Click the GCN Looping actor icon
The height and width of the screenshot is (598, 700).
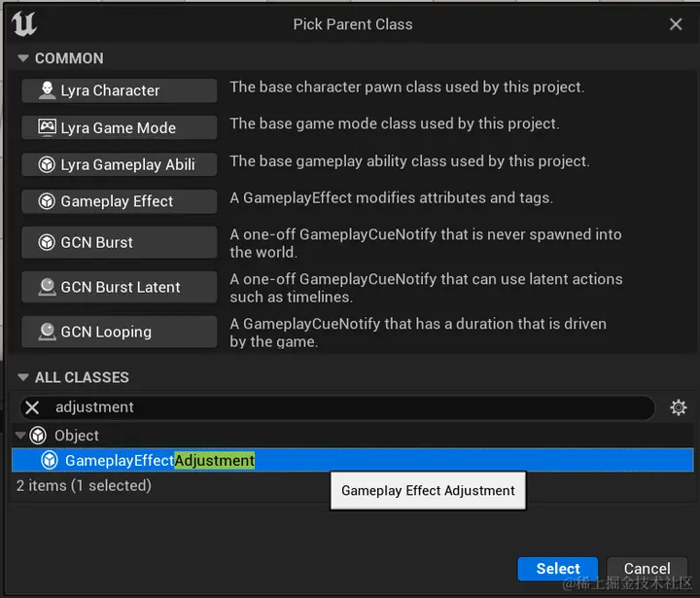click(x=47, y=332)
